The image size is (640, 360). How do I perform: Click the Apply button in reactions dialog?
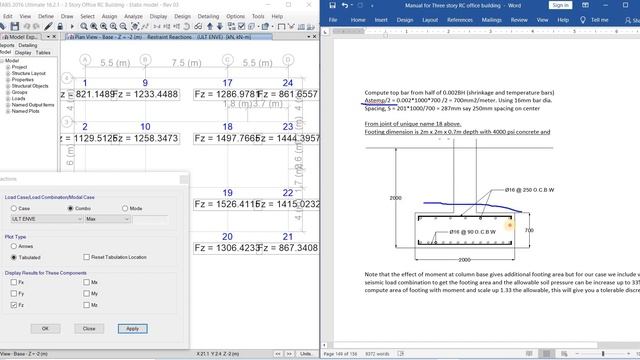coord(133,329)
